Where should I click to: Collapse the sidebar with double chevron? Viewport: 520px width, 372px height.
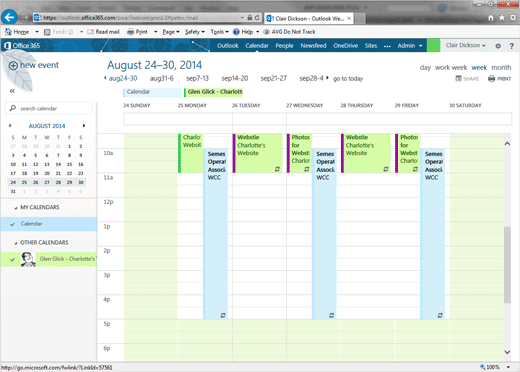coord(12,91)
